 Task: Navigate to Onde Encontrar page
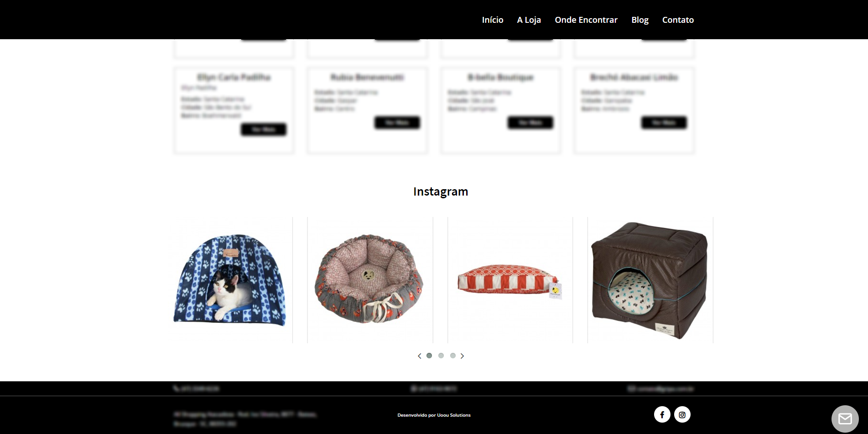coord(586,20)
